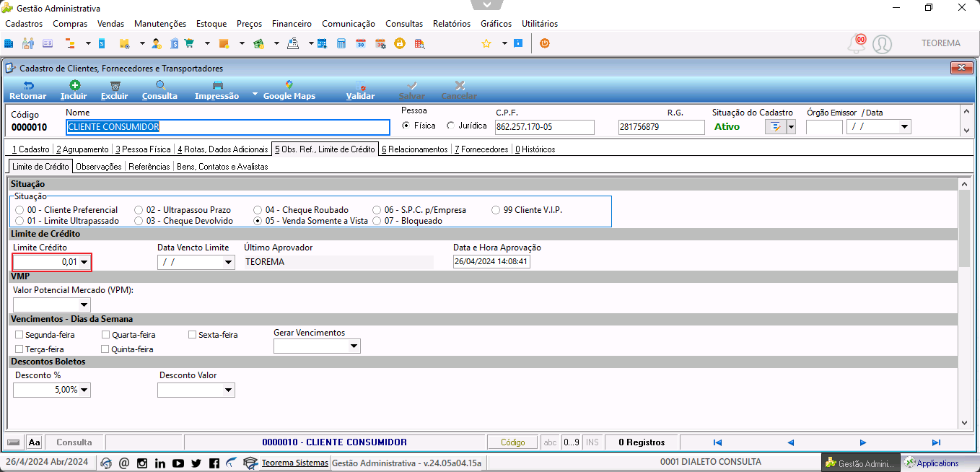This screenshot has width=980, height=472.
Task: Click the Validar button
Action: (360, 90)
